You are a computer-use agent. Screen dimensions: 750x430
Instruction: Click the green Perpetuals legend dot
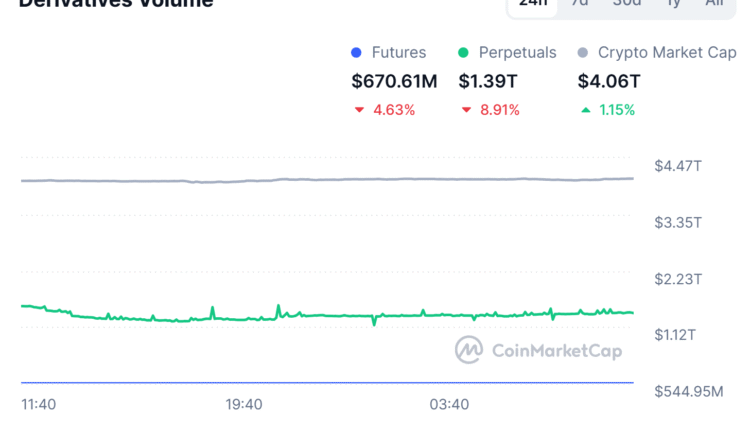(x=463, y=53)
